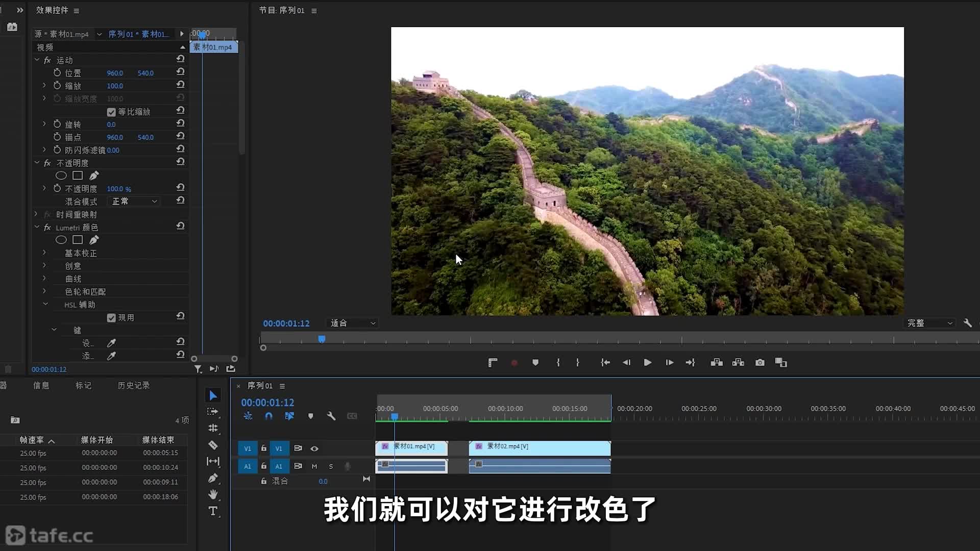Screen dimensions: 980x551
Task: Open blend mode dropdown
Action: [x=134, y=202]
